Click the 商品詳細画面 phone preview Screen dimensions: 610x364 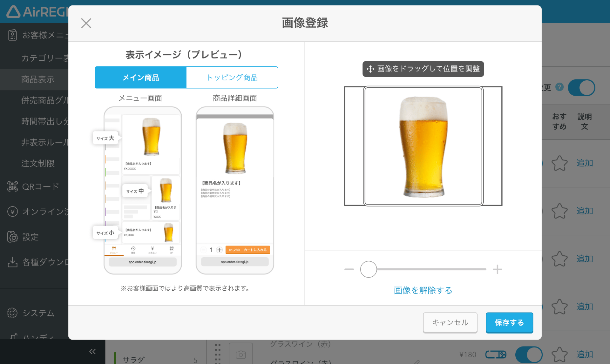(235, 190)
